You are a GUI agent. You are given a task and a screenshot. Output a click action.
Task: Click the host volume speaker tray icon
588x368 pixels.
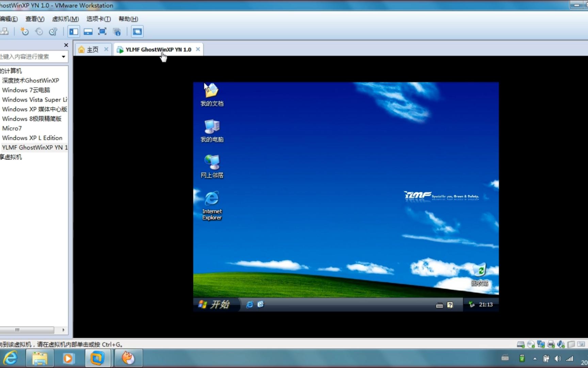[x=558, y=358]
